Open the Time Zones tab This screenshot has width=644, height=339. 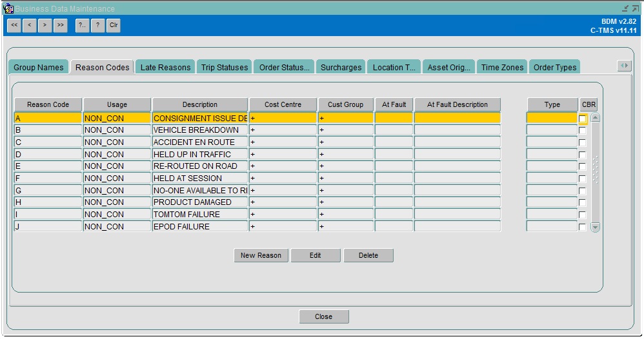tap(502, 67)
